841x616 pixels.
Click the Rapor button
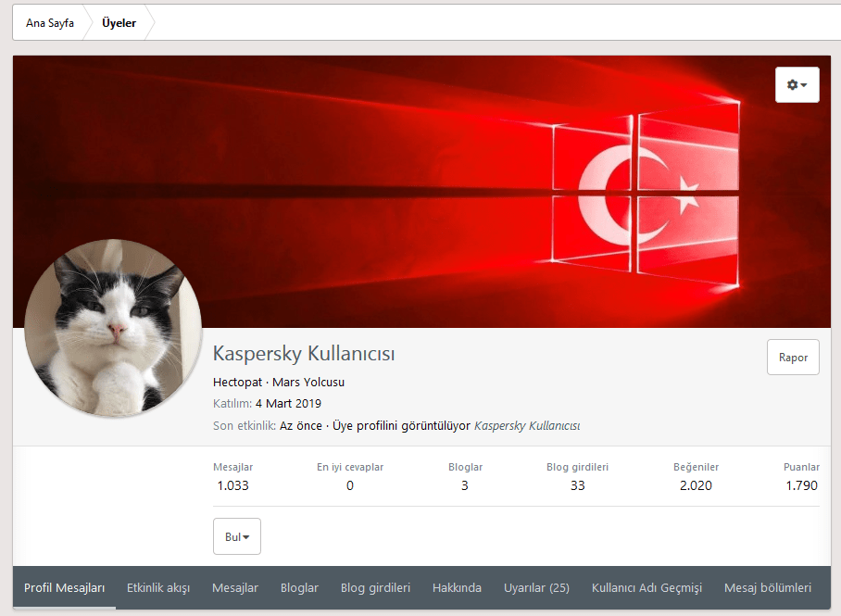793,358
